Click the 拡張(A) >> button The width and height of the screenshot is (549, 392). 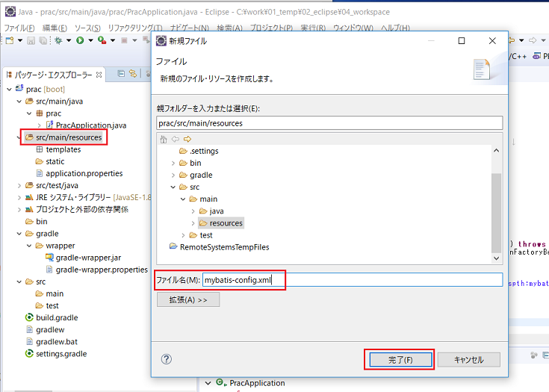188,300
